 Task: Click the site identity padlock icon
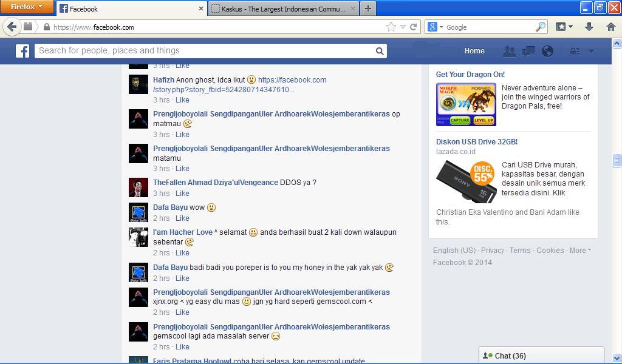tap(46, 27)
